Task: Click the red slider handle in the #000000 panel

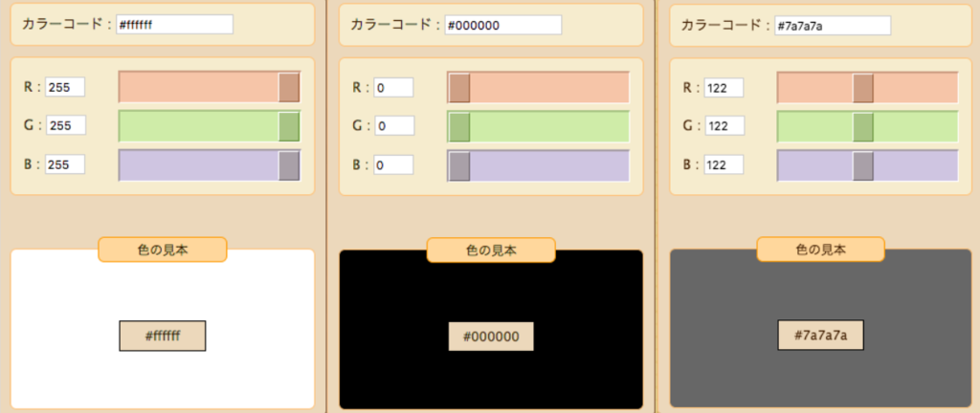Action: coord(459,88)
